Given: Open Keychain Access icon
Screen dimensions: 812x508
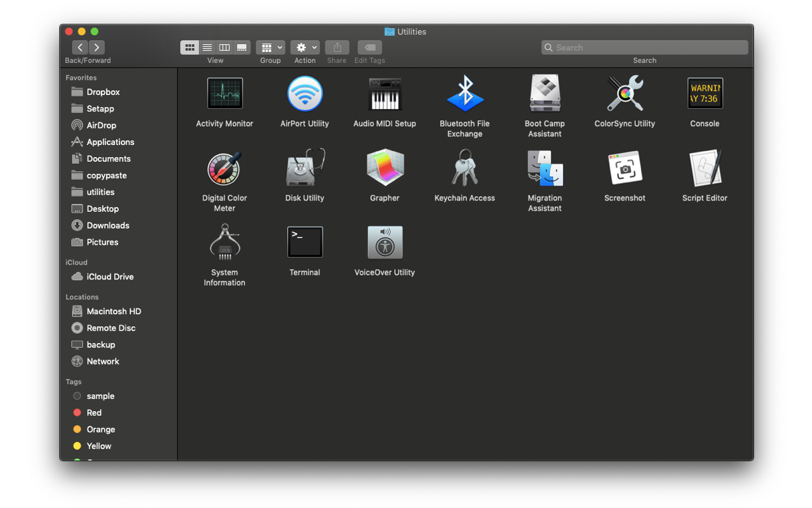Looking at the screenshot, I should pos(465,168).
